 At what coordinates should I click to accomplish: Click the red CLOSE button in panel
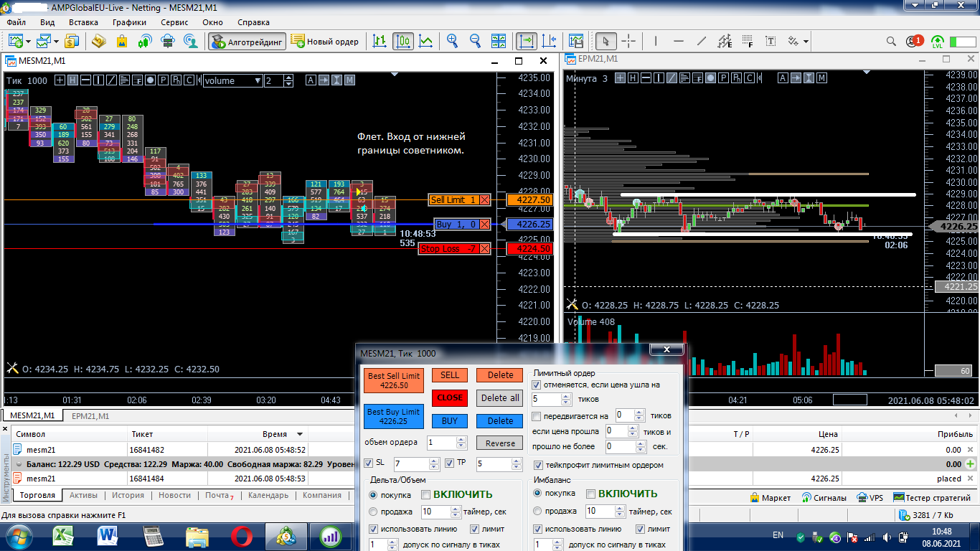click(450, 397)
